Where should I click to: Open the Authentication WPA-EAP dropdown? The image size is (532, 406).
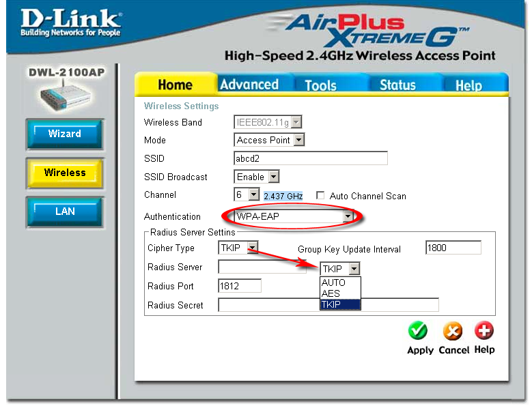[294, 216]
